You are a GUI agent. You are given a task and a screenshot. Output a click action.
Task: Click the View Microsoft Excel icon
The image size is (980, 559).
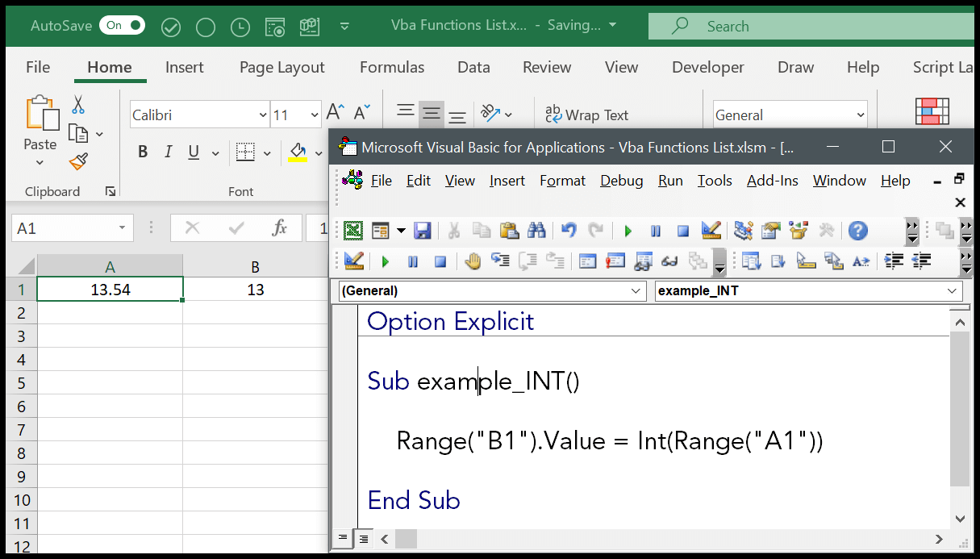pos(353,232)
